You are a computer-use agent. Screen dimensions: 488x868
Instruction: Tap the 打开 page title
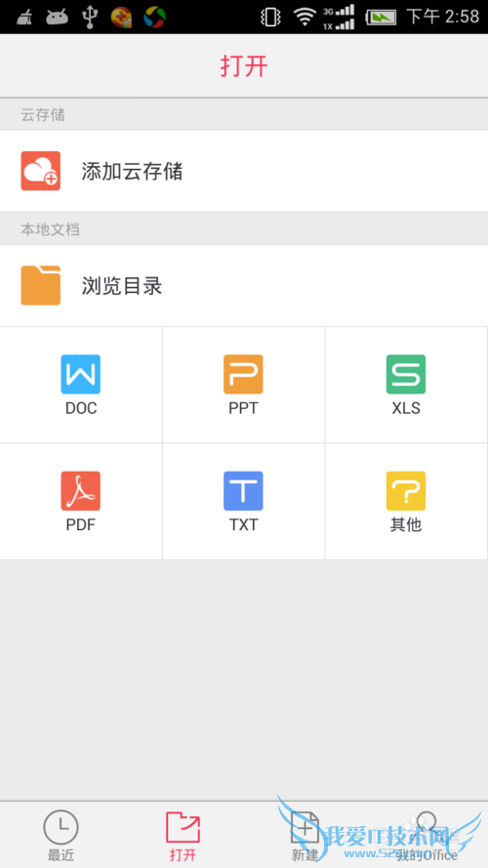(x=244, y=65)
